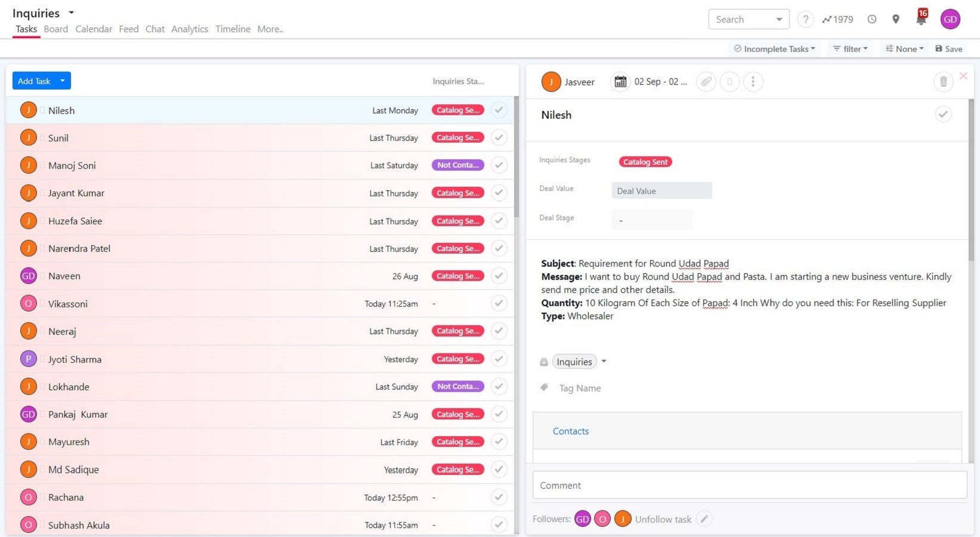Open the Inquiries title dropdown

[x=71, y=13]
